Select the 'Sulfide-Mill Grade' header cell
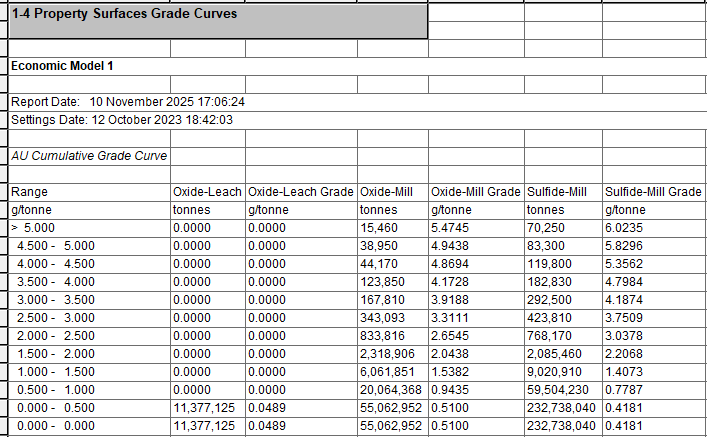 tap(653, 192)
